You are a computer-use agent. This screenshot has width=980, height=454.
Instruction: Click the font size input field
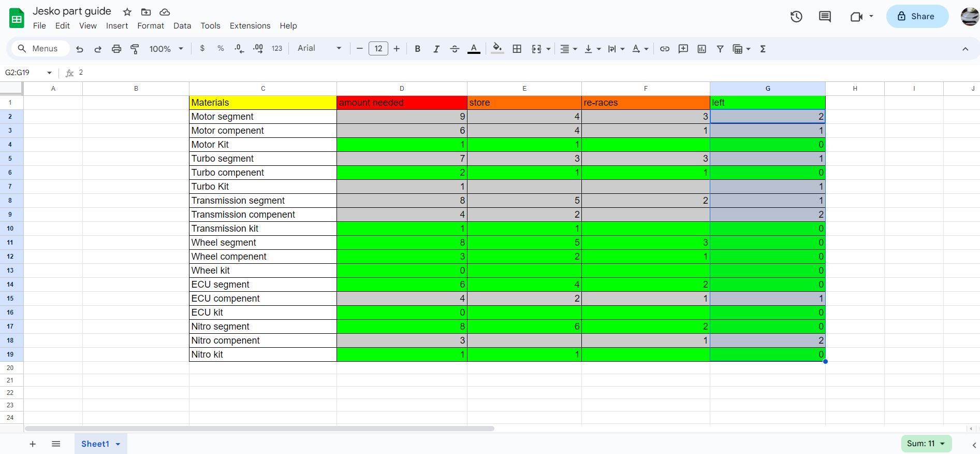(378, 49)
